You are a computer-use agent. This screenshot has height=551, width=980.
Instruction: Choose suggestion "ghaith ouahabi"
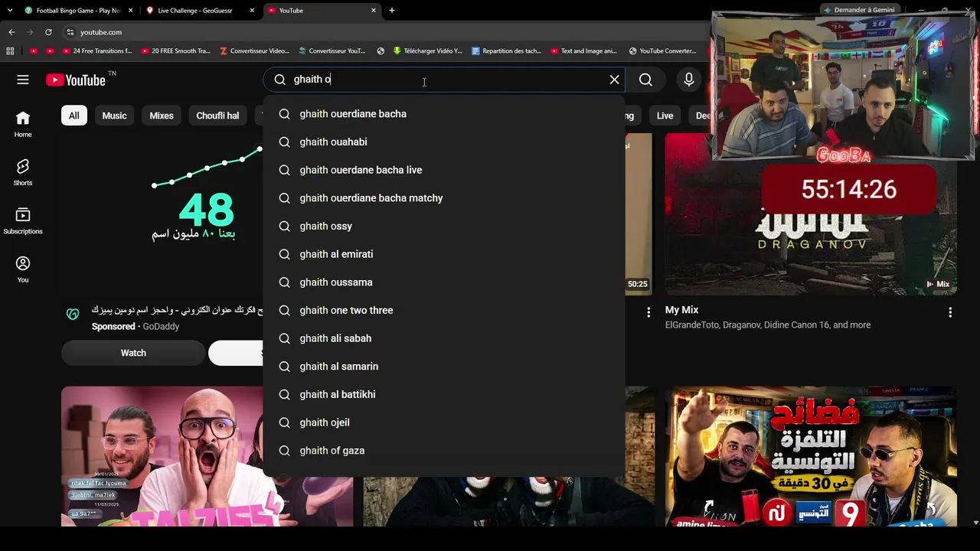click(x=444, y=142)
